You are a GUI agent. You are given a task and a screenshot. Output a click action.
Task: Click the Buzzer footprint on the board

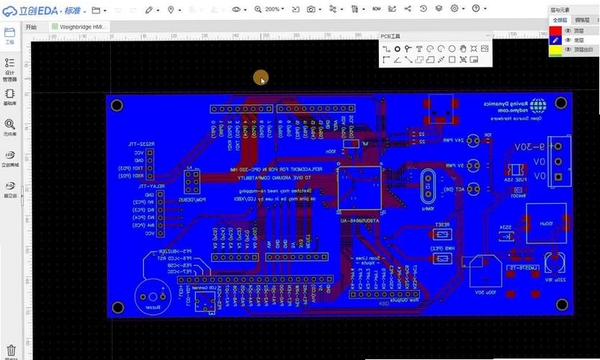153,297
